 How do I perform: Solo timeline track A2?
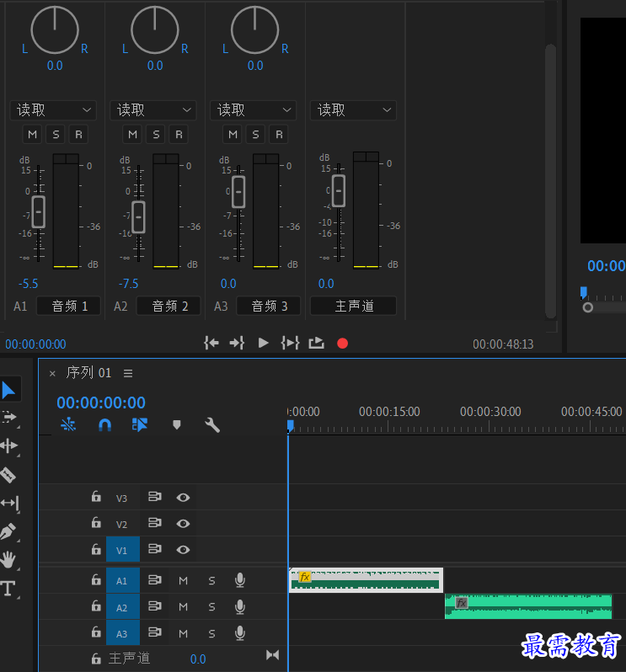coord(211,607)
